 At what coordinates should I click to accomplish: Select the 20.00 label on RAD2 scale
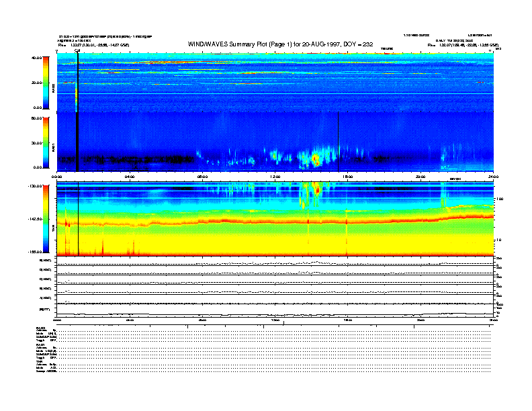36,83
